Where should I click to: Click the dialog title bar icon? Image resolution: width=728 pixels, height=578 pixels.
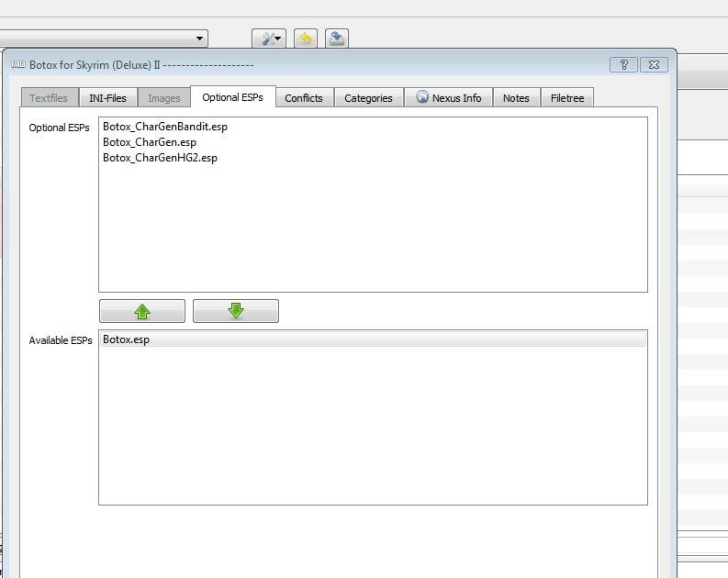tap(18, 64)
